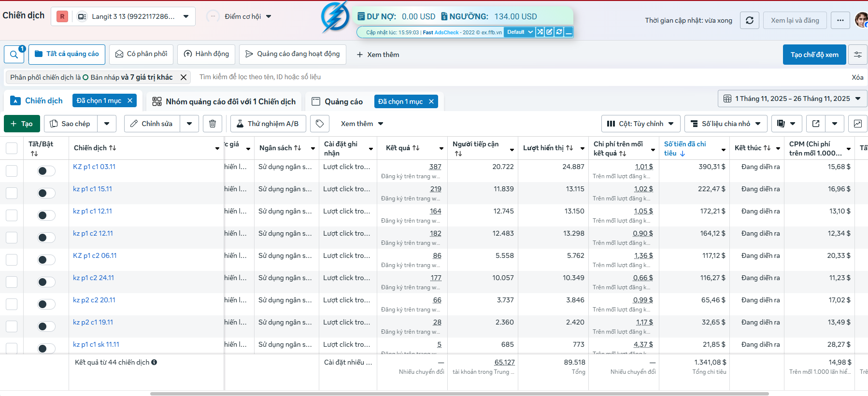868x396 pixels.
Task: Sort by the Chiến dịch column arrows
Action: (113, 148)
